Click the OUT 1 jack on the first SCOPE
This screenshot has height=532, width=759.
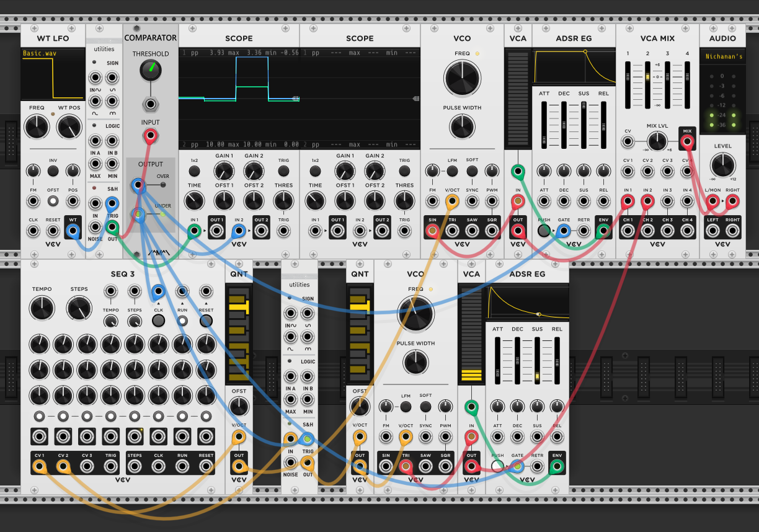216,231
